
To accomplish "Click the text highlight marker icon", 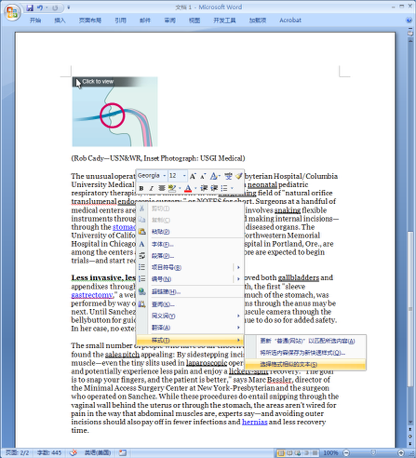I will (172, 188).
